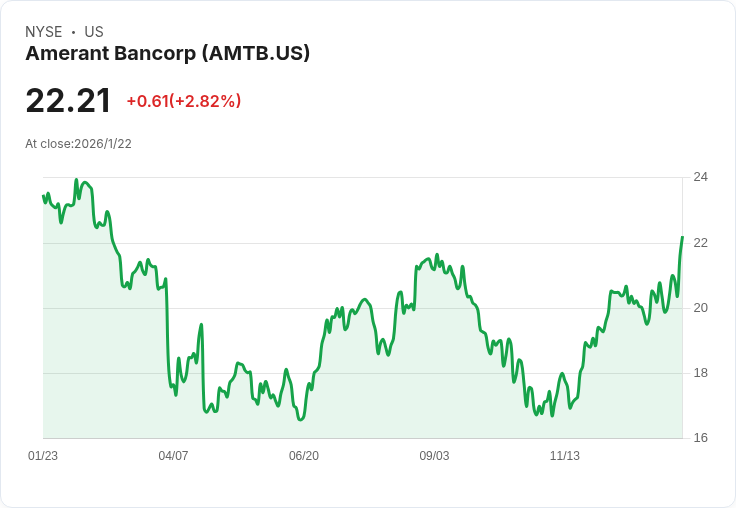This screenshot has width=736, height=508.
Task: Select the 11/13 date axis label
Action: tap(565, 455)
